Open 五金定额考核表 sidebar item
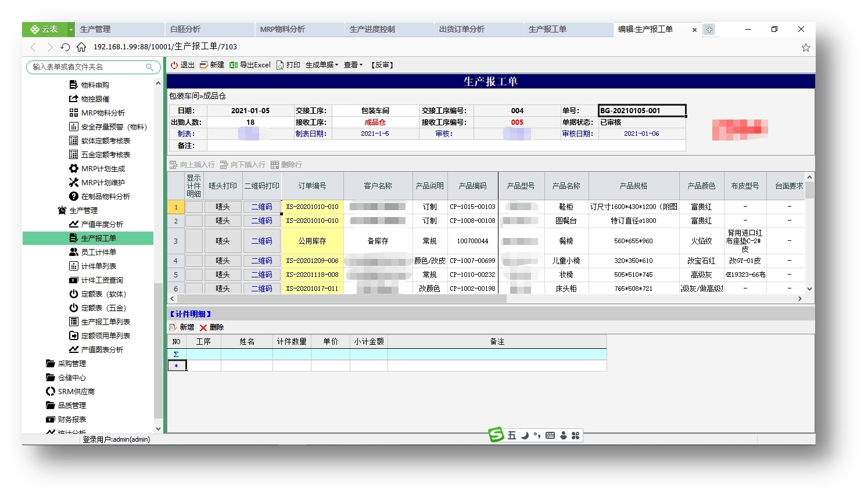 (99, 154)
